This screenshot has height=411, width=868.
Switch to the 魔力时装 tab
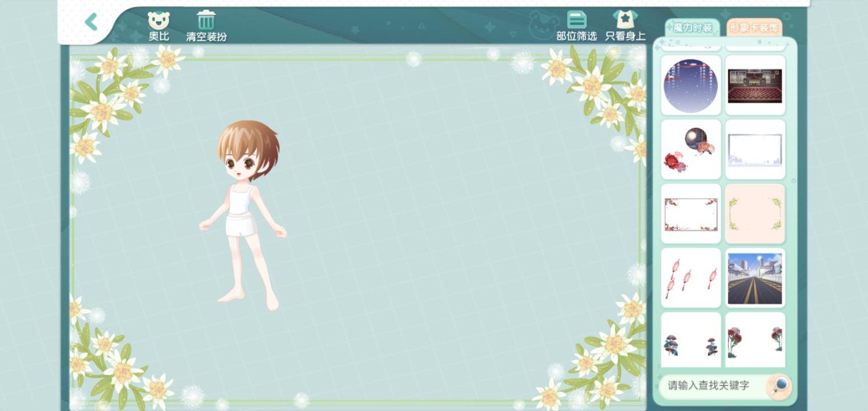(x=692, y=27)
